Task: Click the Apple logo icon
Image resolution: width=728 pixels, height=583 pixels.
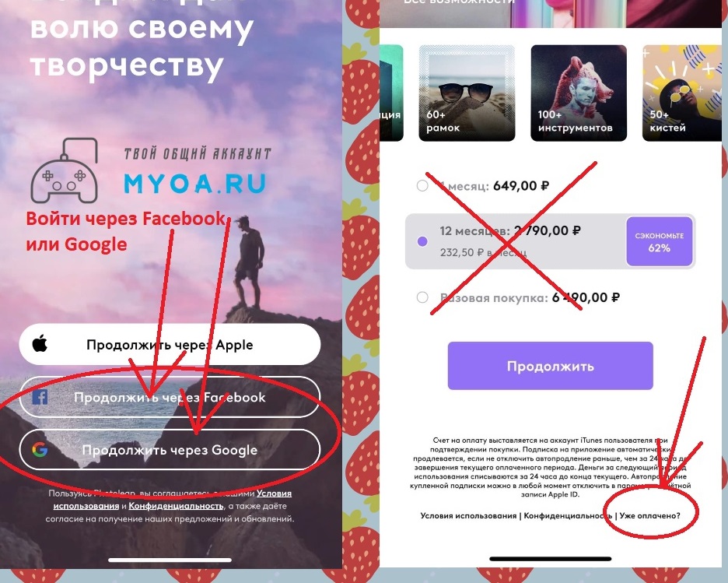Action: point(40,344)
